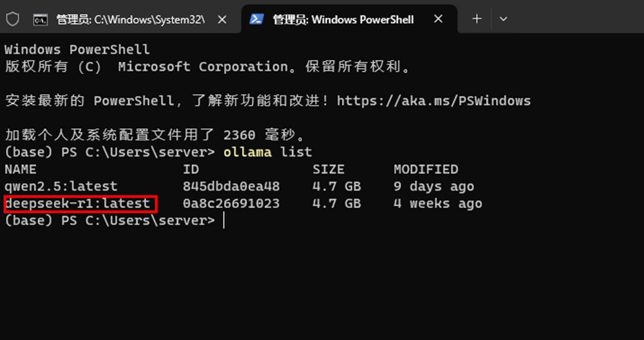Close the System32 Command Prompt tab

[222, 19]
